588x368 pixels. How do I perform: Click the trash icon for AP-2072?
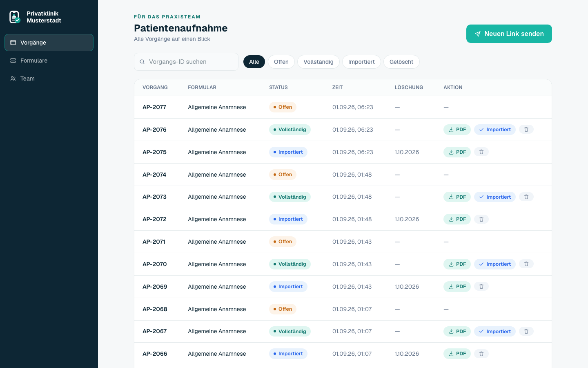pyautogui.click(x=481, y=219)
